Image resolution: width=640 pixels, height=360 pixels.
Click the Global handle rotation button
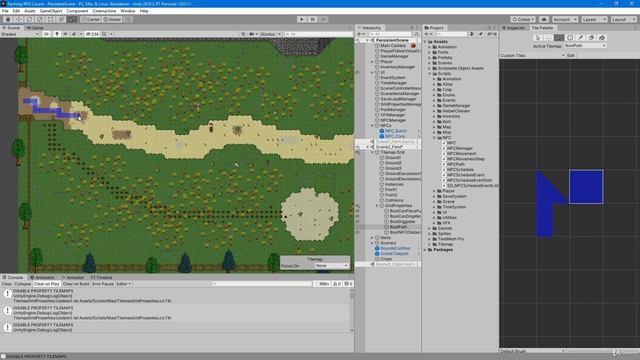(112, 19)
